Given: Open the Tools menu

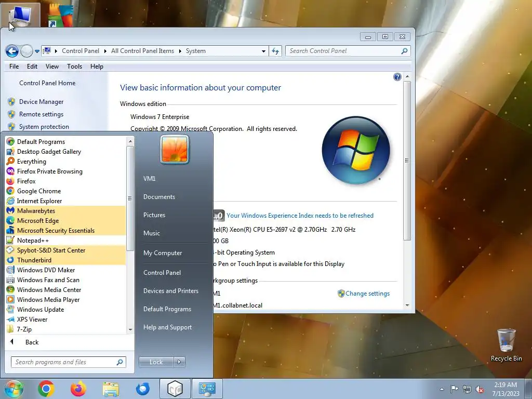Looking at the screenshot, I should (75, 66).
